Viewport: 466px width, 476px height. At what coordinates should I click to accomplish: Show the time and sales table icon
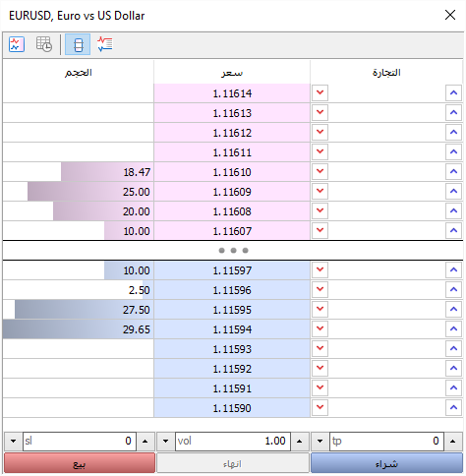click(x=44, y=44)
